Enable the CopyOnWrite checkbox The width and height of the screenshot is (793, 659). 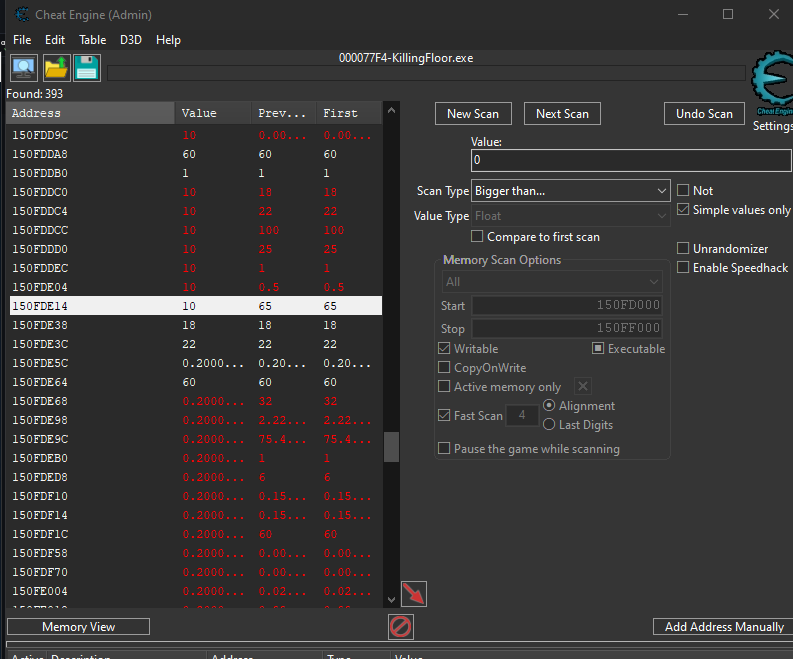(x=444, y=367)
